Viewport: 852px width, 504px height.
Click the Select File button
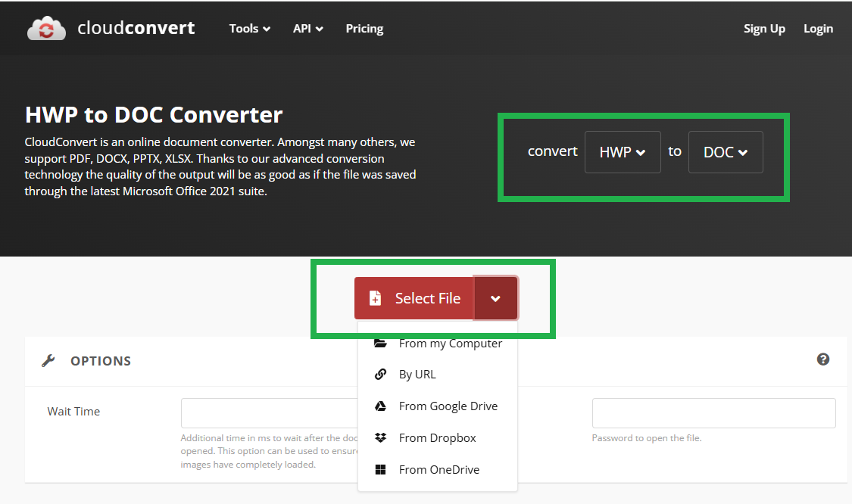pos(414,298)
